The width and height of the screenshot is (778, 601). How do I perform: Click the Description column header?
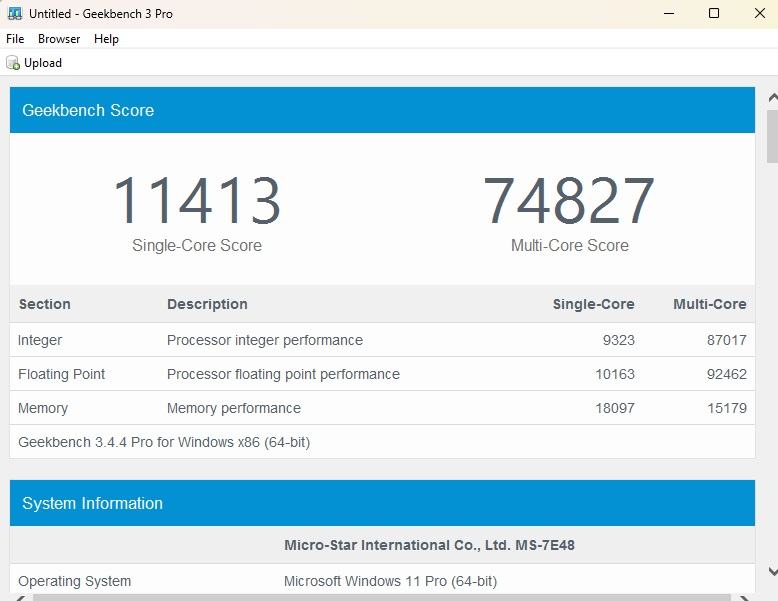coord(207,304)
